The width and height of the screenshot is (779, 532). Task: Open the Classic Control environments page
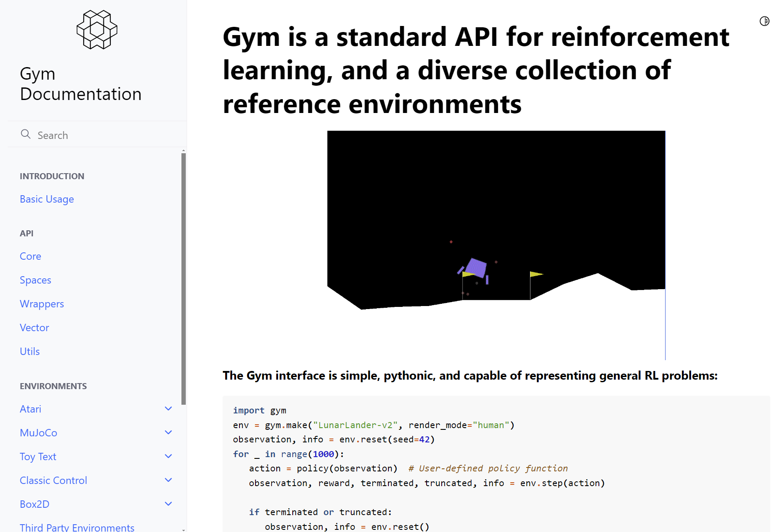pyautogui.click(x=53, y=480)
